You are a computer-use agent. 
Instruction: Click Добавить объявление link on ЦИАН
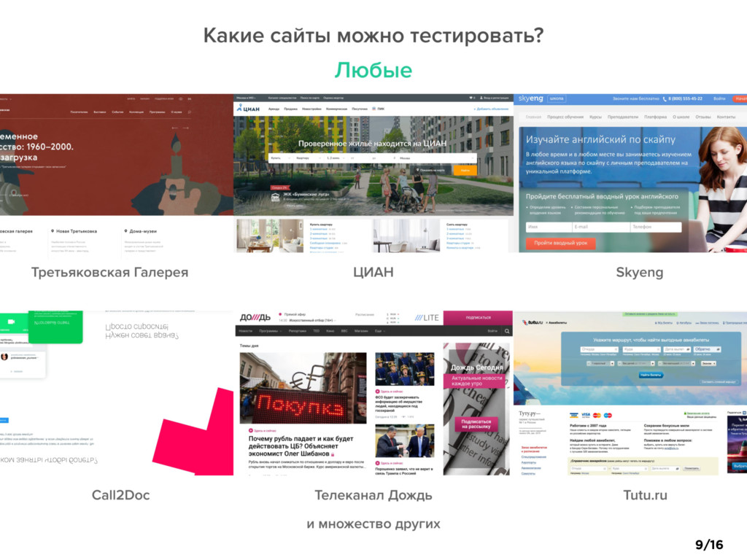coord(491,109)
